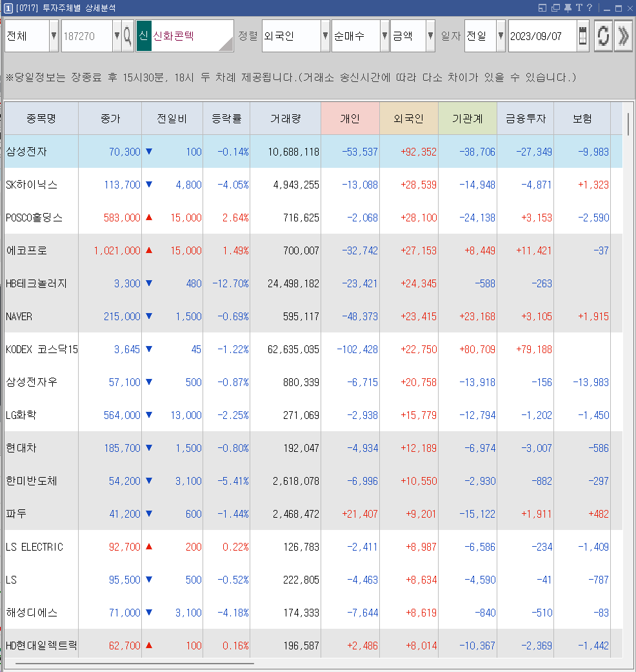
Task: Click the duplicate window icon in title bar
Action: (555, 8)
